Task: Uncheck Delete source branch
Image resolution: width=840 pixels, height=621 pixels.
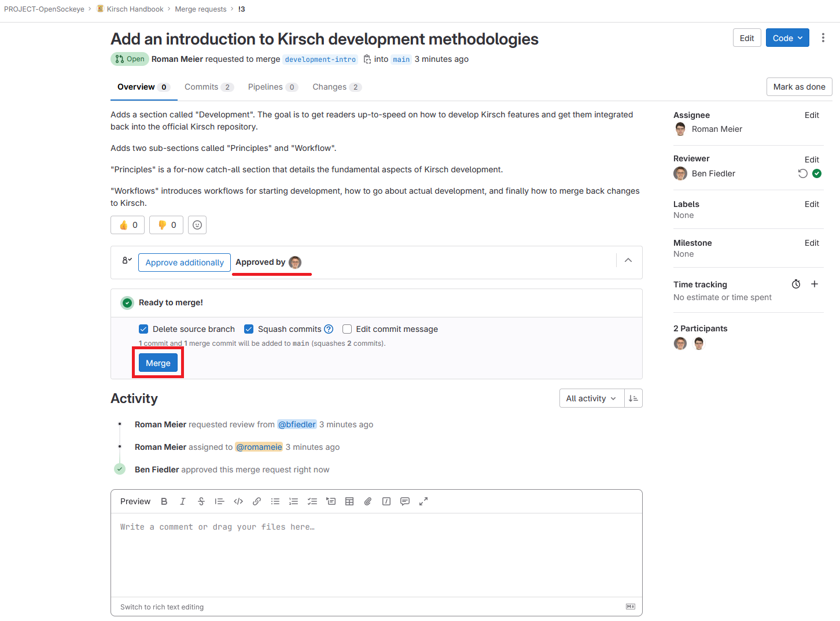Action: (143, 329)
